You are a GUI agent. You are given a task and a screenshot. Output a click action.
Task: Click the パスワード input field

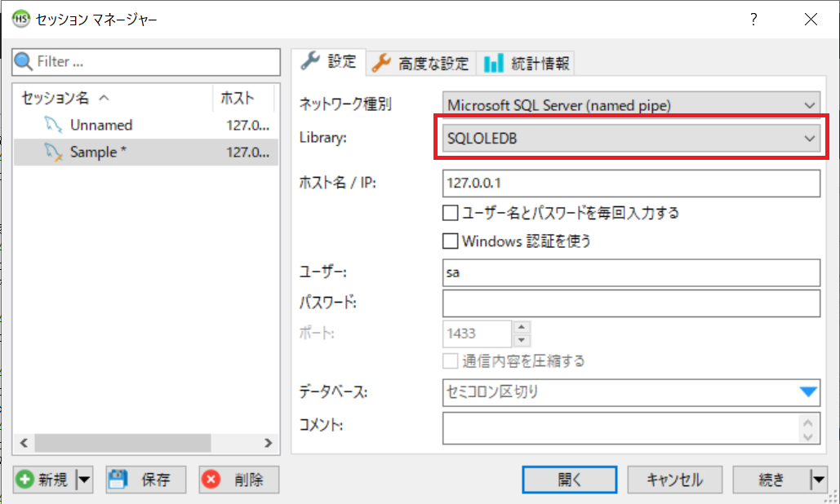coord(631,303)
